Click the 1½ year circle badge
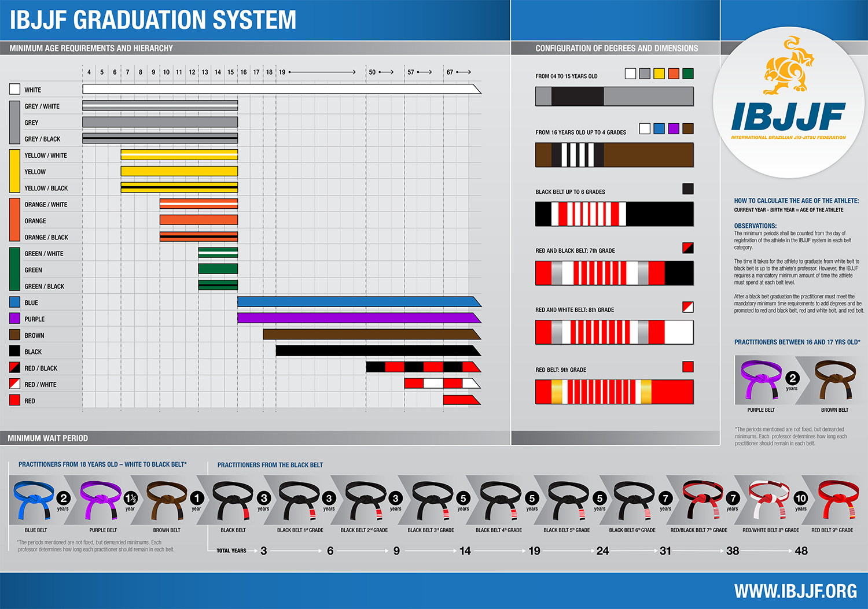 (131, 499)
